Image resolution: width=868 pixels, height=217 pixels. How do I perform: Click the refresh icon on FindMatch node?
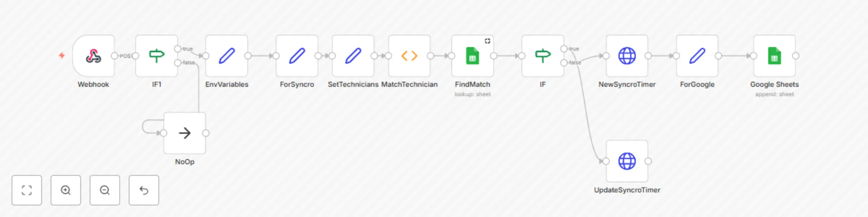[488, 41]
